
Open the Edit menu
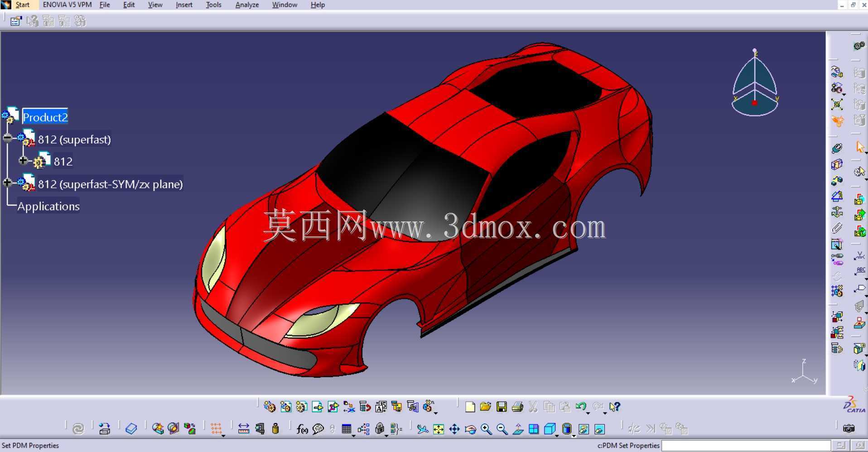tap(129, 5)
